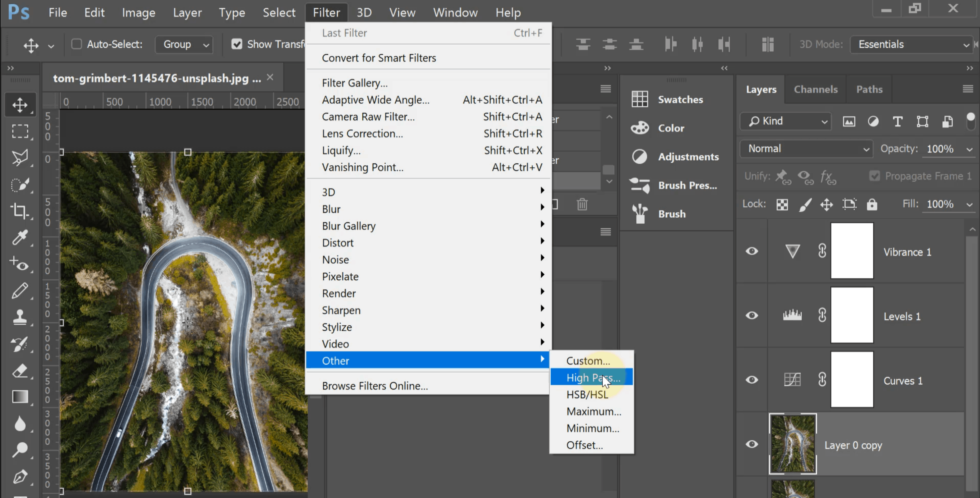Viewport: 980px width, 498px height.
Task: Open the Color panel
Action: [658, 128]
